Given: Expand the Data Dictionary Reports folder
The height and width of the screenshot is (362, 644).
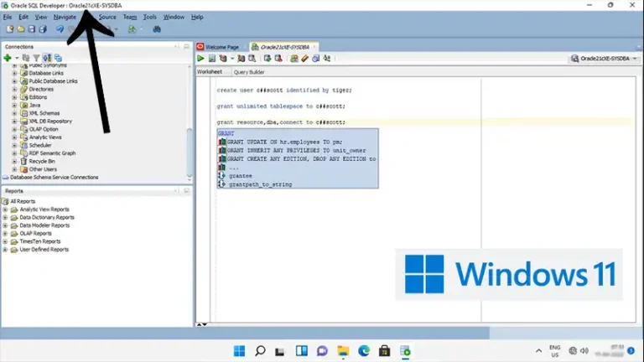Looking at the screenshot, I should coord(5,218).
